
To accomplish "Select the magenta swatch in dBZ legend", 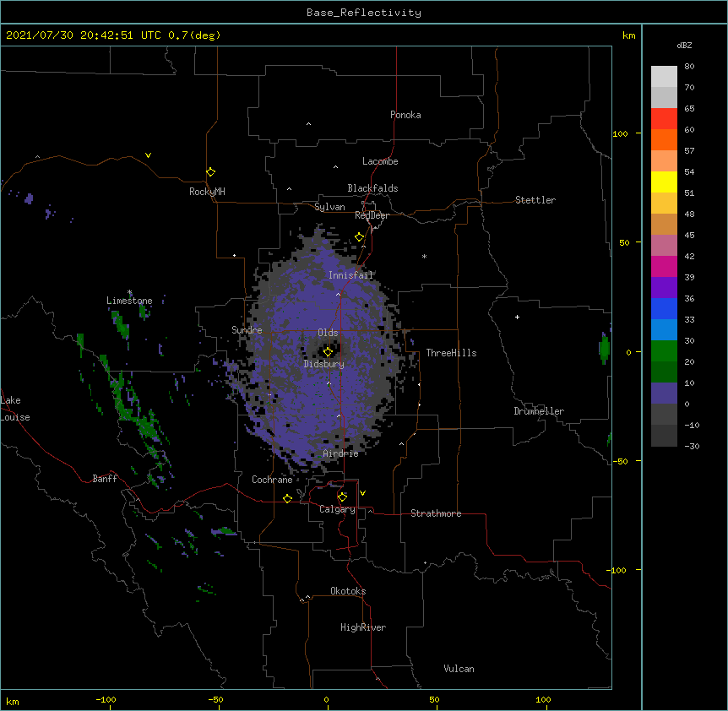I will click(x=664, y=266).
